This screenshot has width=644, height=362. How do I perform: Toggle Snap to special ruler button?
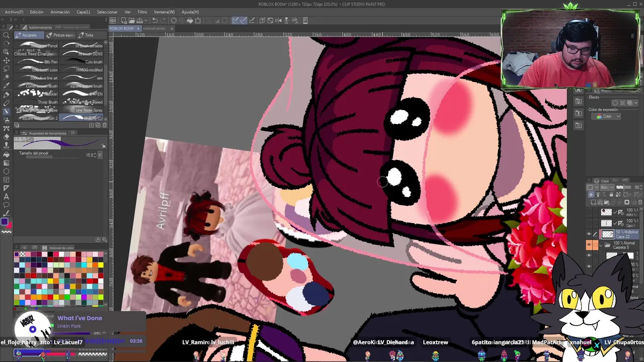(x=244, y=21)
